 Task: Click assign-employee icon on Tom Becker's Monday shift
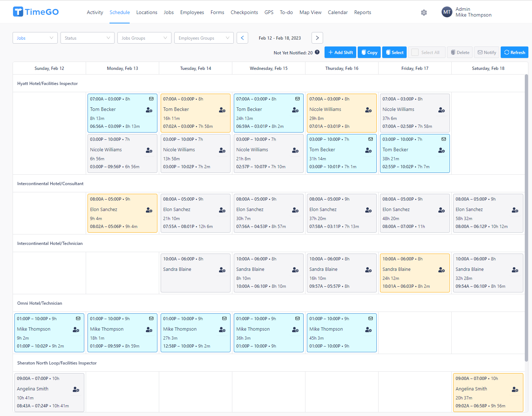(x=149, y=110)
